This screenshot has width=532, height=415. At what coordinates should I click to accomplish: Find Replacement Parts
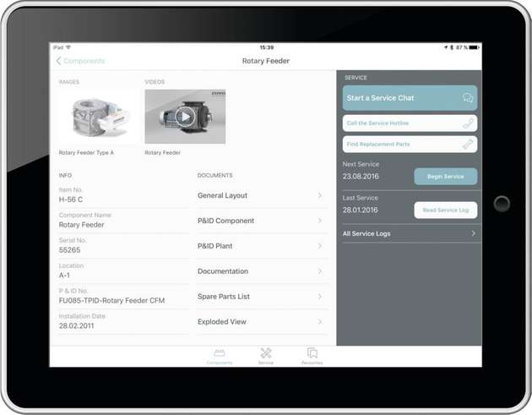pyautogui.click(x=410, y=144)
